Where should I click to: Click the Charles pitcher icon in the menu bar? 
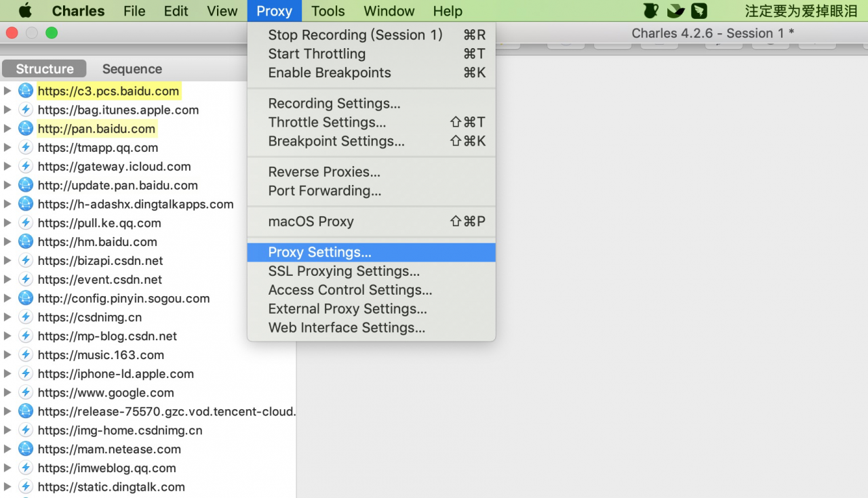pyautogui.click(x=650, y=11)
